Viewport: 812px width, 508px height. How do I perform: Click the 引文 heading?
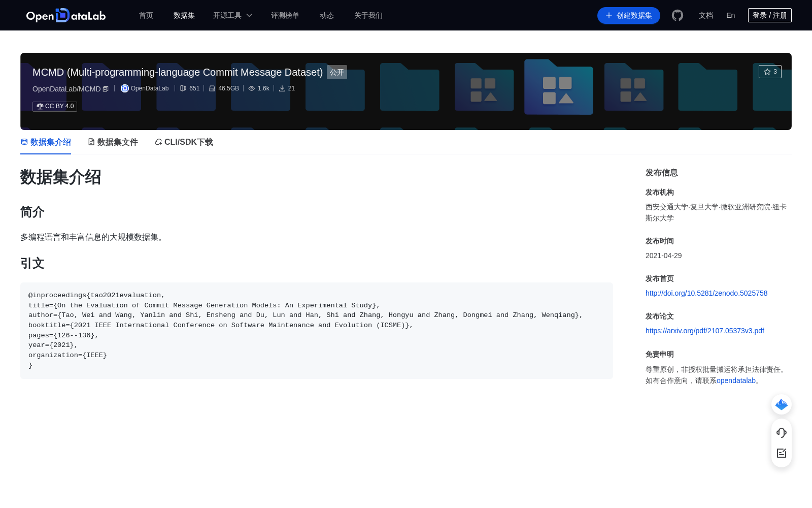point(32,263)
